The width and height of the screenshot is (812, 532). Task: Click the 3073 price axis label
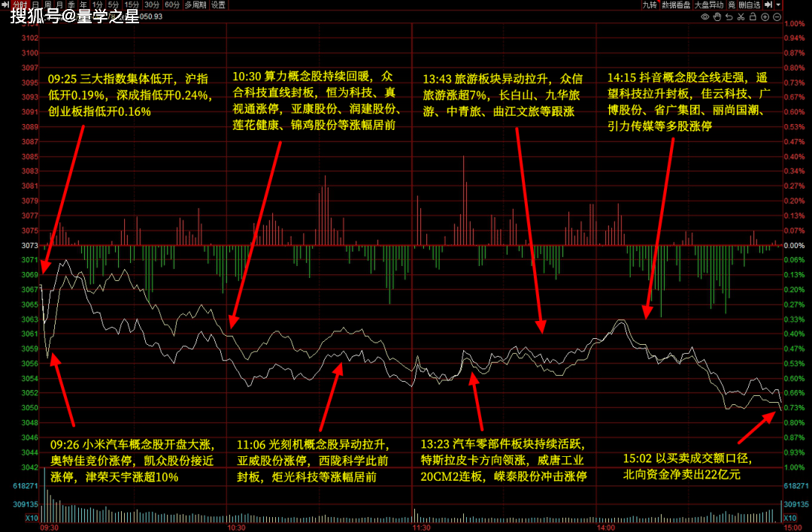[x=29, y=245]
